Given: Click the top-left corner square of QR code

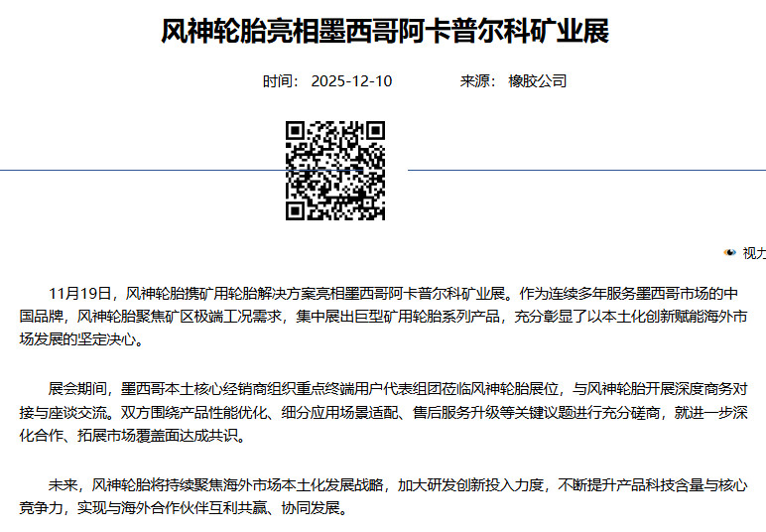Looking at the screenshot, I should point(295,130).
